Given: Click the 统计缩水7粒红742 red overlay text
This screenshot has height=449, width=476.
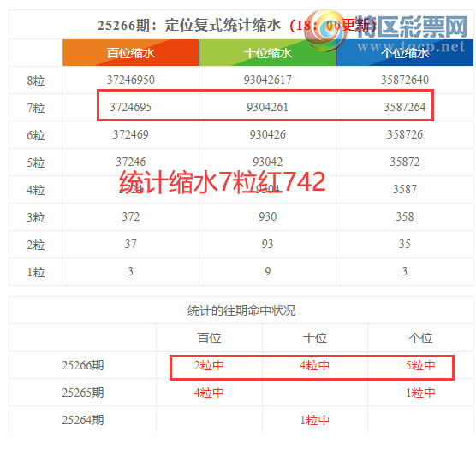Looking at the screenshot, I should [223, 182].
